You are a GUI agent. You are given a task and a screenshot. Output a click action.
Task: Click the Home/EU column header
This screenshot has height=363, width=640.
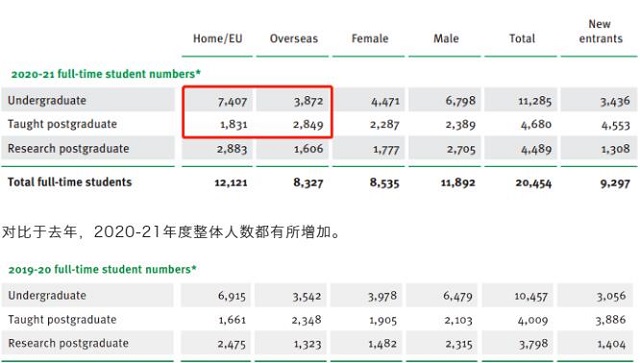point(218,39)
